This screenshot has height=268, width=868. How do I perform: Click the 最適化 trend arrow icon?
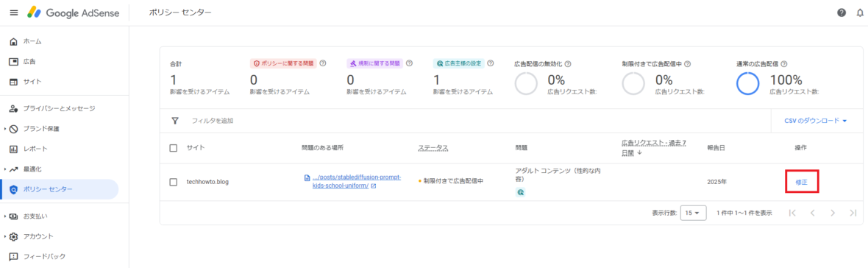tap(14, 169)
